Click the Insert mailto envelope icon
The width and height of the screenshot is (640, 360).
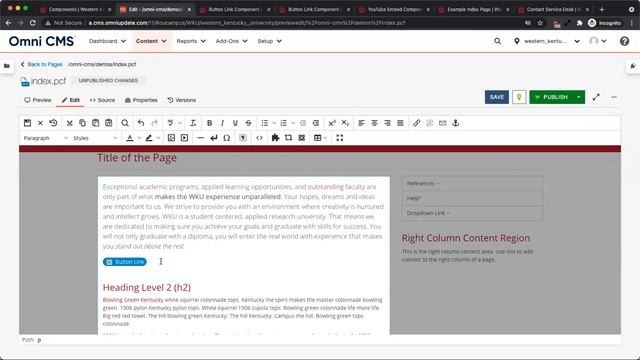(x=442, y=123)
